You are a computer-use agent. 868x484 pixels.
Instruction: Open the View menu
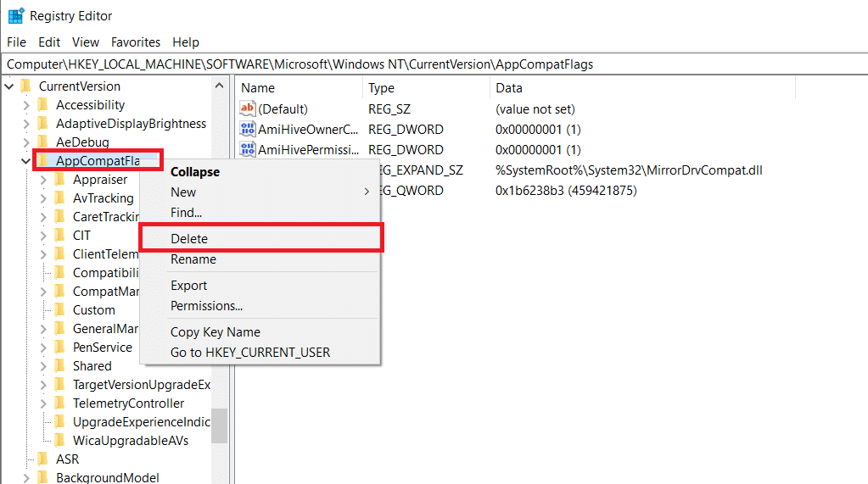coord(86,42)
